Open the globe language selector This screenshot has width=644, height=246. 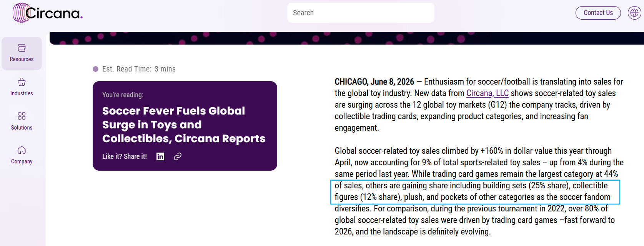(634, 13)
